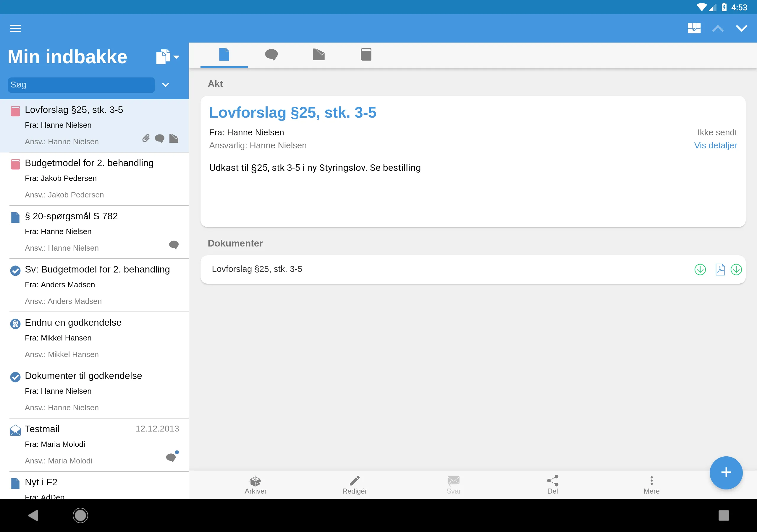Viewport: 757px width, 532px height.
Task: Click the Vis detaljer link
Action: [x=715, y=145]
